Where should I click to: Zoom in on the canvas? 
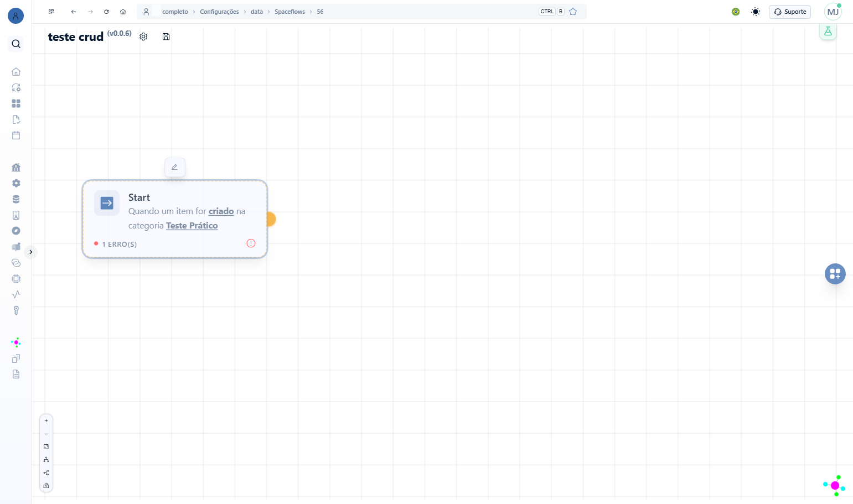(x=46, y=421)
